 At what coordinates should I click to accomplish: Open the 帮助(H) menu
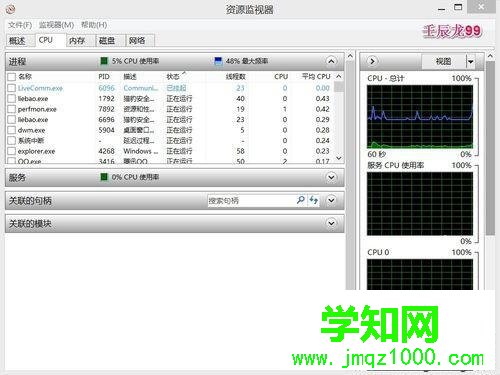(94, 25)
